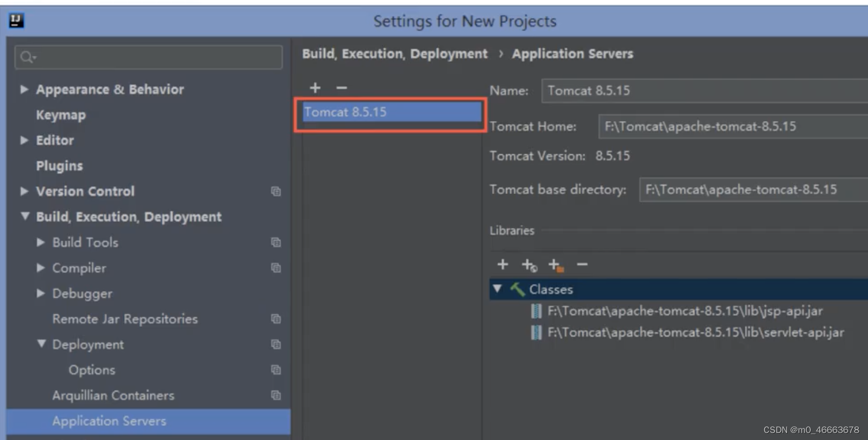Click project-level icon beside Version Control
This screenshot has height=440, width=868.
[x=276, y=191]
